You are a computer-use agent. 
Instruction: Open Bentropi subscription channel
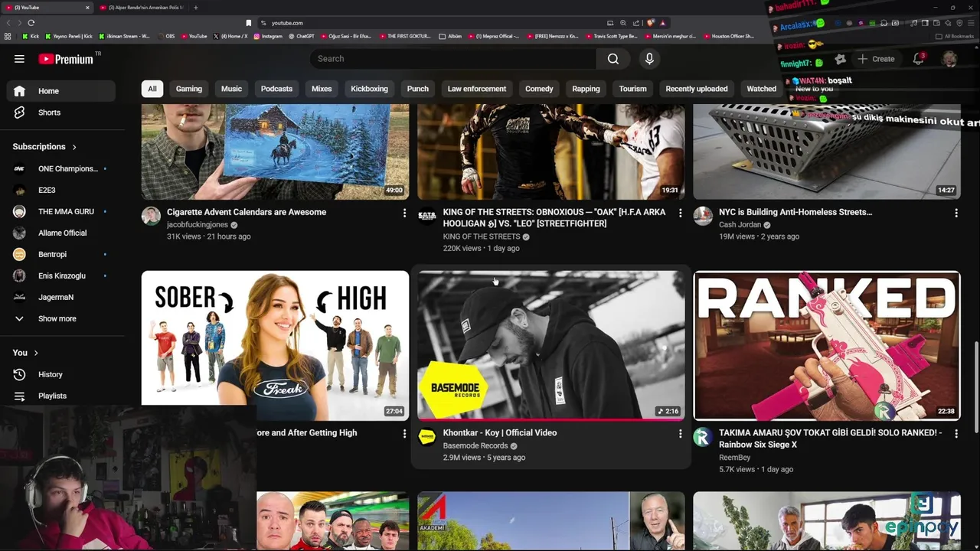point(60,254)
